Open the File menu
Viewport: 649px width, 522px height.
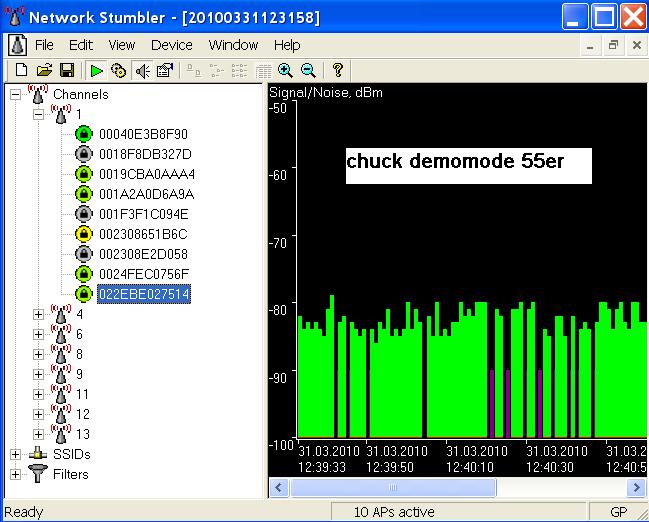tap(44, 45)
